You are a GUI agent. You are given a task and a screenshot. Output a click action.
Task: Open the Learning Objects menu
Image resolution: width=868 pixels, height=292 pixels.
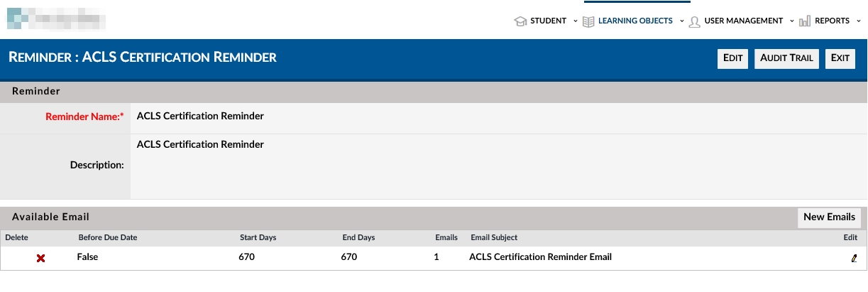635,21
